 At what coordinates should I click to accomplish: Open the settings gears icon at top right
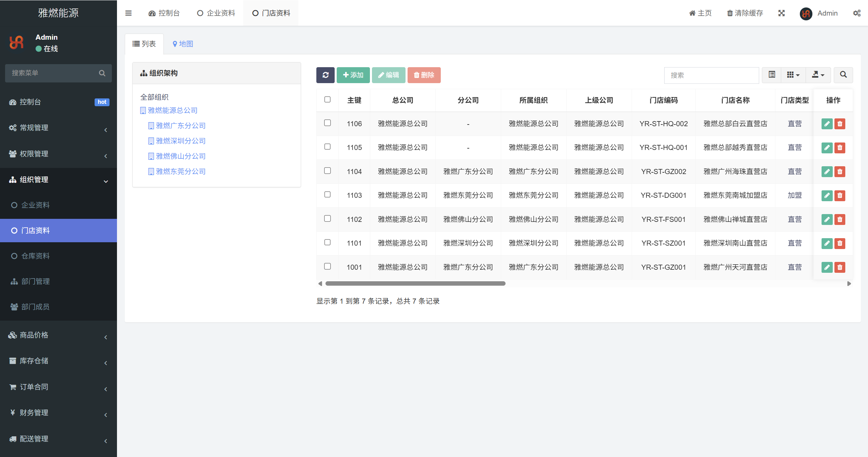point(857,13)
